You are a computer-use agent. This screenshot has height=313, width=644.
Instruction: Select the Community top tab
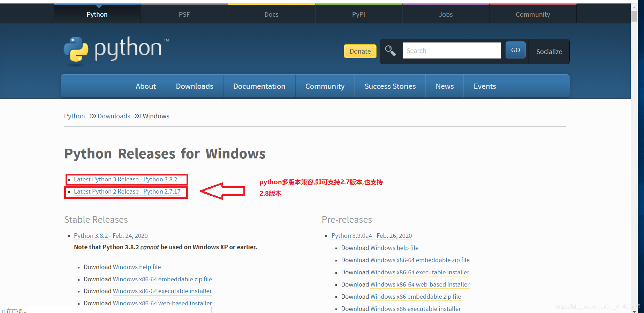533,14
